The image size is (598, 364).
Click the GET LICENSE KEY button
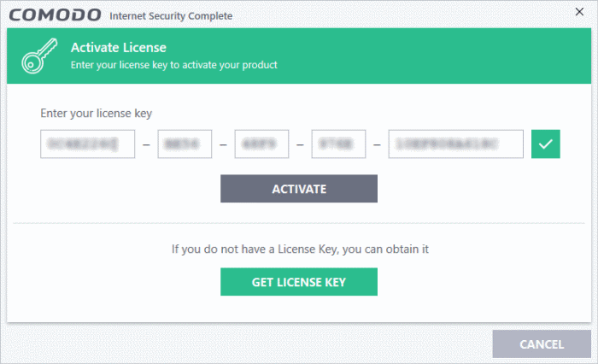pos(299,282)
